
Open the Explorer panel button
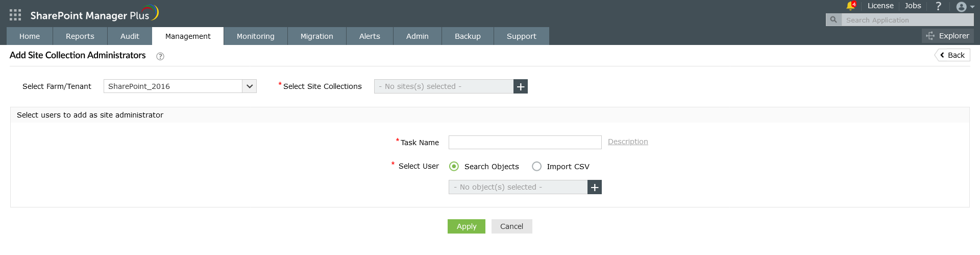948,36
